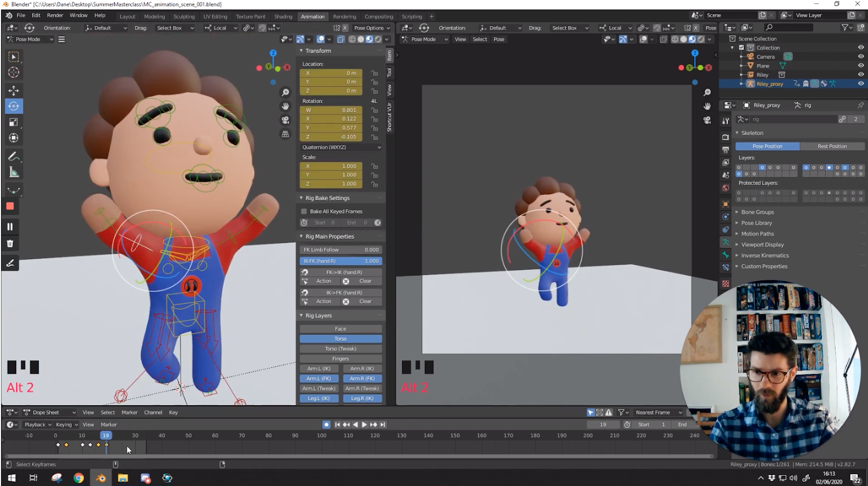This screenshot has height=486, width=868.
Task: Open the Bone properties tab
Action: 726,255
